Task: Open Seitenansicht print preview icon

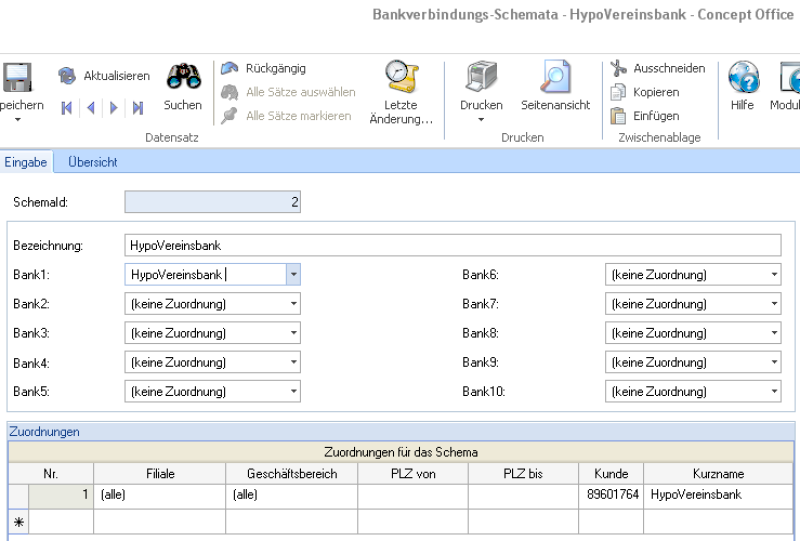Action: pyautogui.click(x=555, y=77)
